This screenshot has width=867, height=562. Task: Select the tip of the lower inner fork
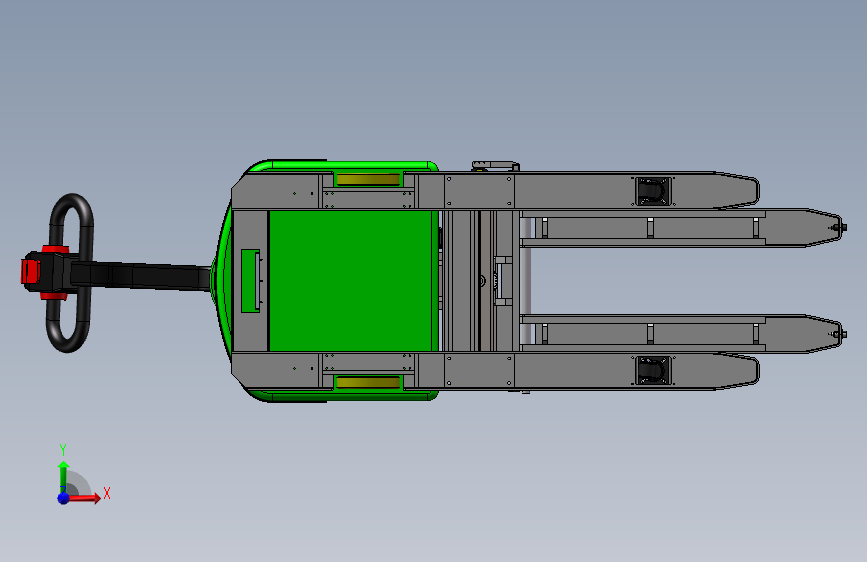pyautogui.click(x=824, y=334)
